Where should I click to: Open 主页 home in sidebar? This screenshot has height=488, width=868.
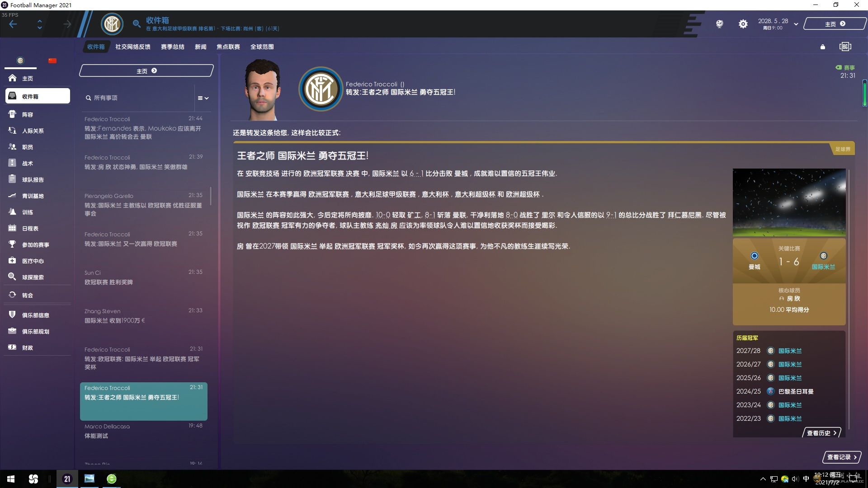[37, 78]
